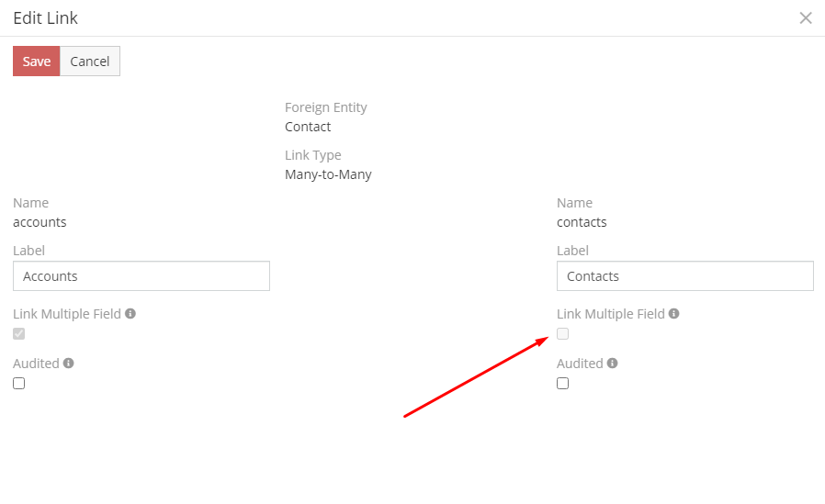Click the Link Type field label
This screenshot has height=504, width=825.
coord(313,155)
